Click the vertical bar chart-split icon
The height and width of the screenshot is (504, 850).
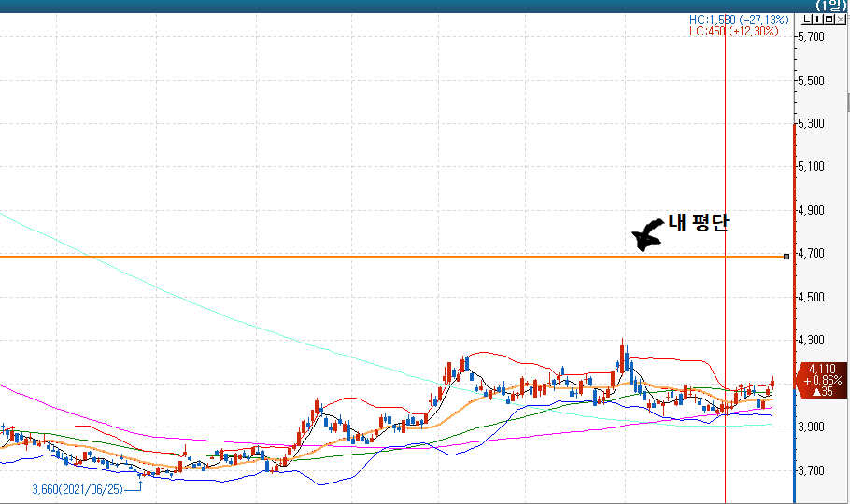point(819,20)
